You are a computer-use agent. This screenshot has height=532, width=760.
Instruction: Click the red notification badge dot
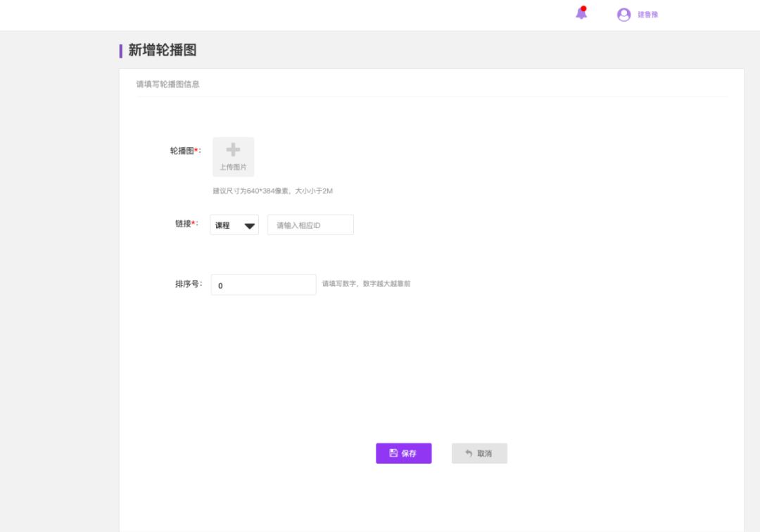tap(583, 8)
